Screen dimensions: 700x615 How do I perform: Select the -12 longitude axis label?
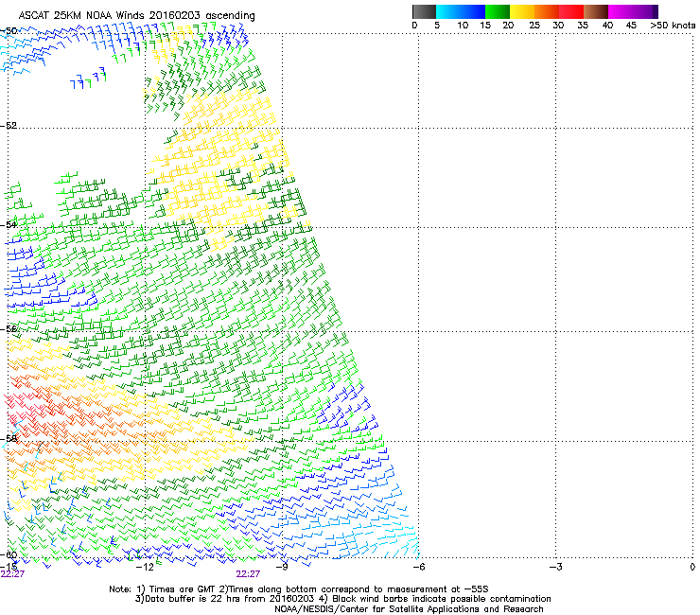coord(145,567)
